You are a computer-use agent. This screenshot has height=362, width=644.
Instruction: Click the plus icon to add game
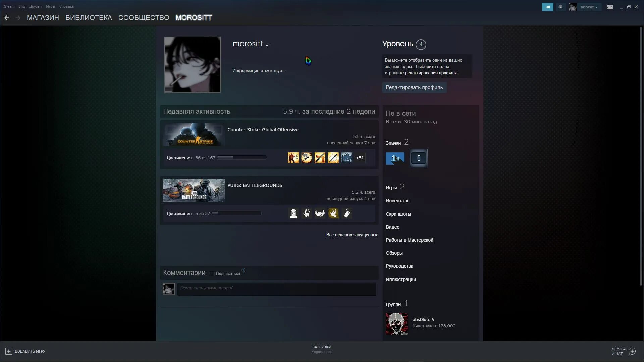click(9, 351)
